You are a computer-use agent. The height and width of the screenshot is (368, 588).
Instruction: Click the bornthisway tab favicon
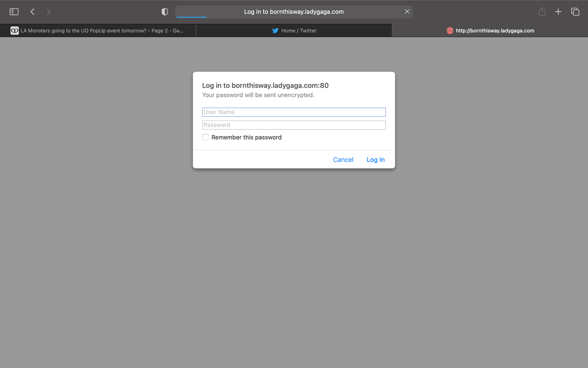(450, 30)
